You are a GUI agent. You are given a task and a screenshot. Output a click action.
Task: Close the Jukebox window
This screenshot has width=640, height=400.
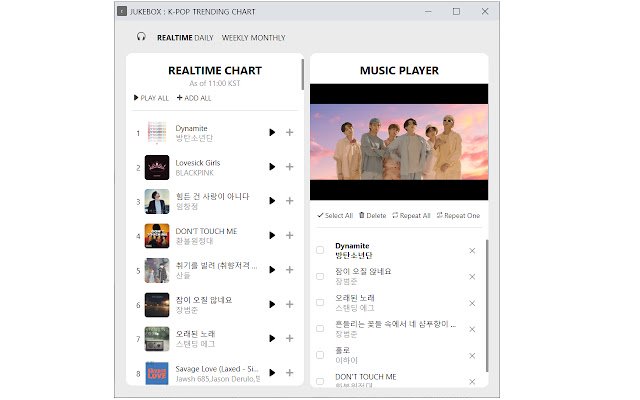485,11
